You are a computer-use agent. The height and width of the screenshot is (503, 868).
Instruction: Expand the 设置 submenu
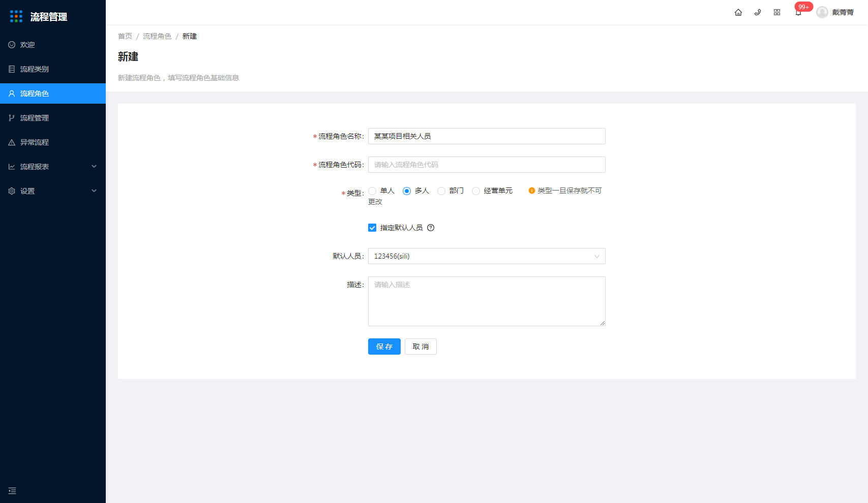(x=53, y=191)
